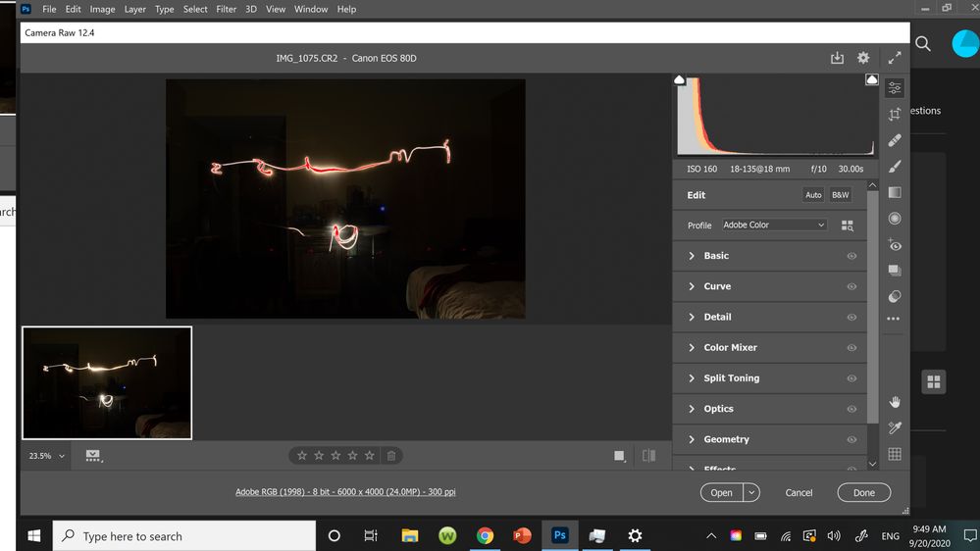Open the Presets panel icon
The image size is (980, 551).
895,297
